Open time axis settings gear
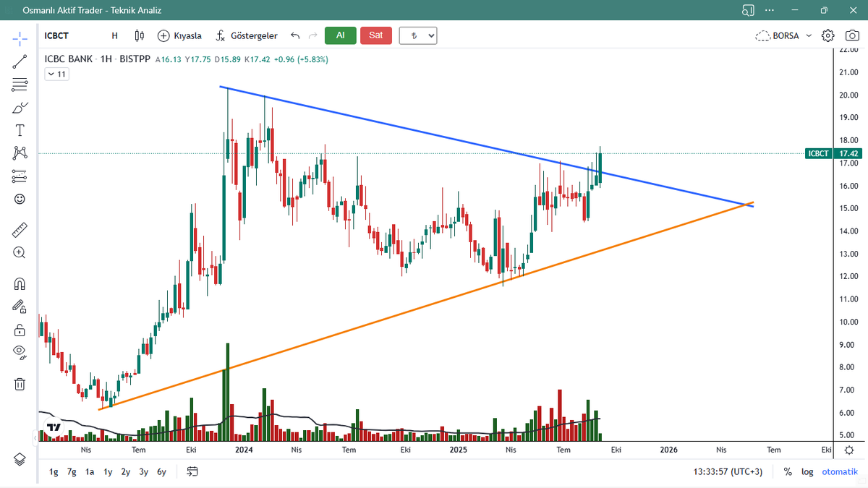868x488 pixels. 849,449
